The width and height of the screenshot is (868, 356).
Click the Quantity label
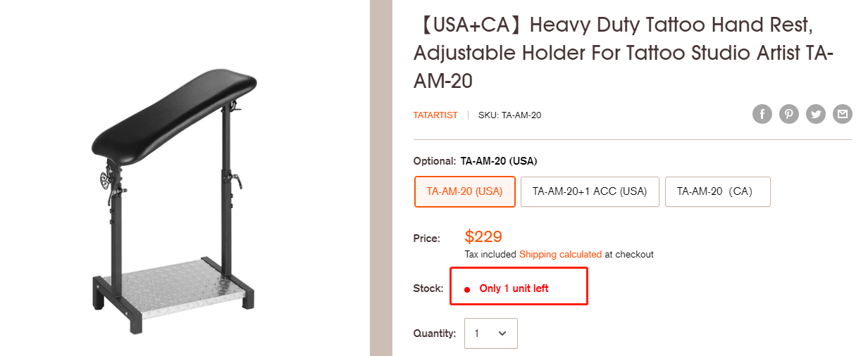pos(434,334)
